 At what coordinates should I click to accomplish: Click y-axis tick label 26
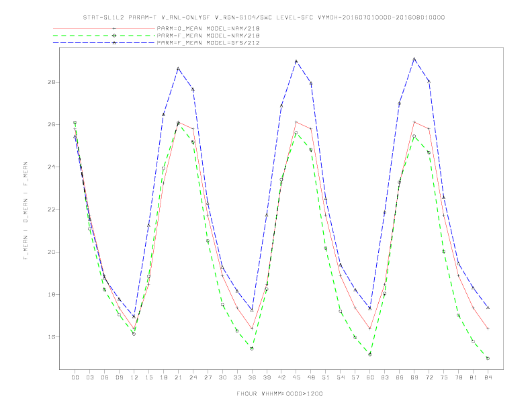(x=52, y=124)
